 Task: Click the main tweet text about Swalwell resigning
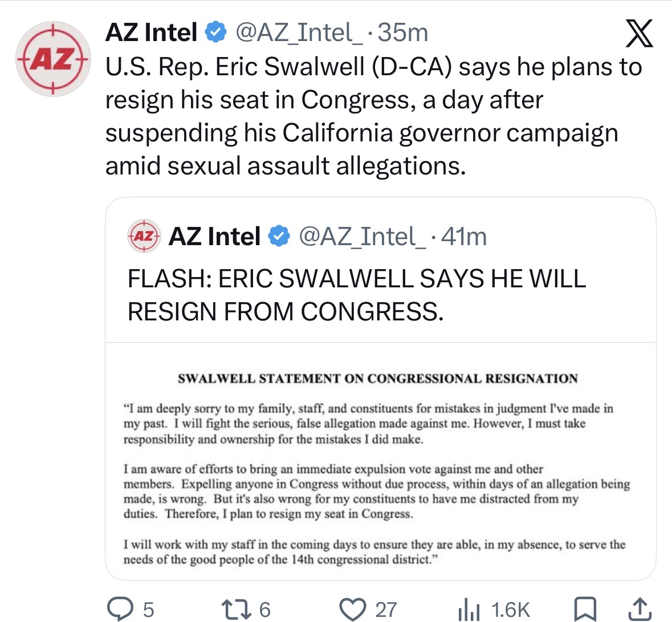(x=374, y=116)
